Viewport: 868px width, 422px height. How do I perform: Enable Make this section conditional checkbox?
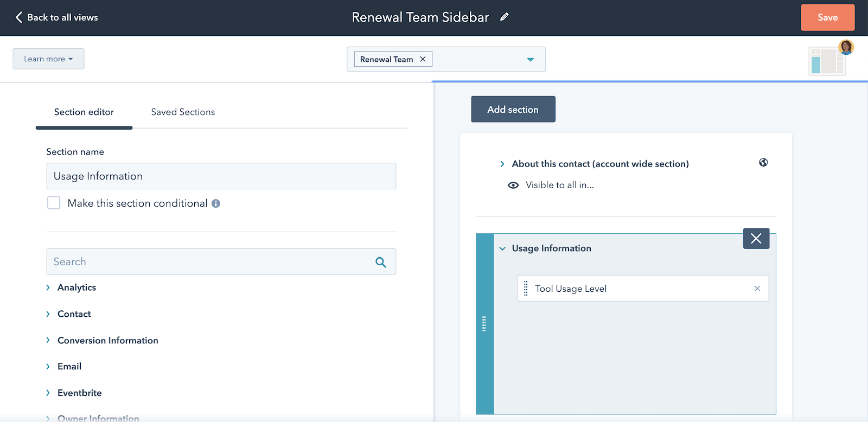[54, 203]
